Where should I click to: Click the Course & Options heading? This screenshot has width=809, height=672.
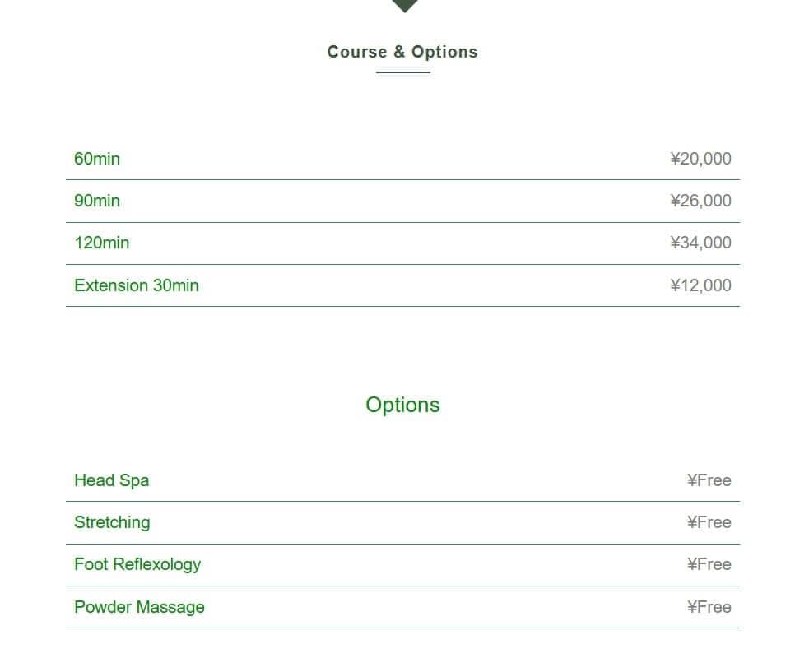pos(402,52)
